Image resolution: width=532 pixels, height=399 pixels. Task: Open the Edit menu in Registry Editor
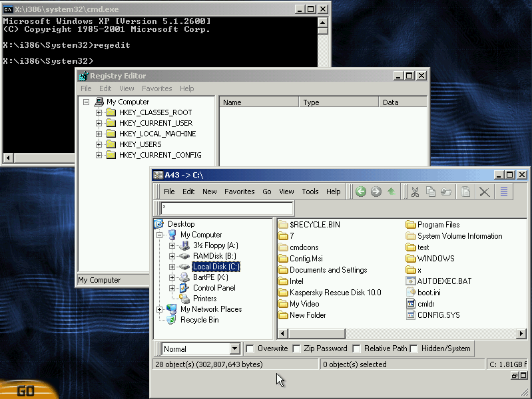(x=105, y=88)
